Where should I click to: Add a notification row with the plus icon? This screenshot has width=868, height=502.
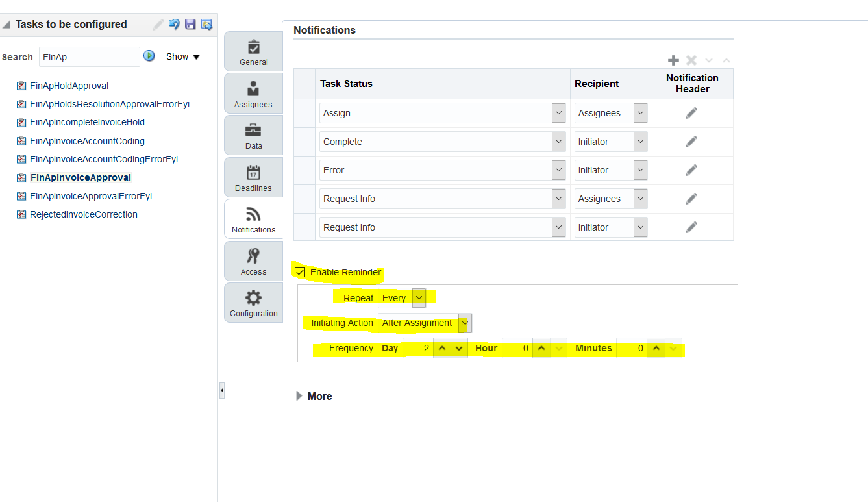click(x=674, y=60)
